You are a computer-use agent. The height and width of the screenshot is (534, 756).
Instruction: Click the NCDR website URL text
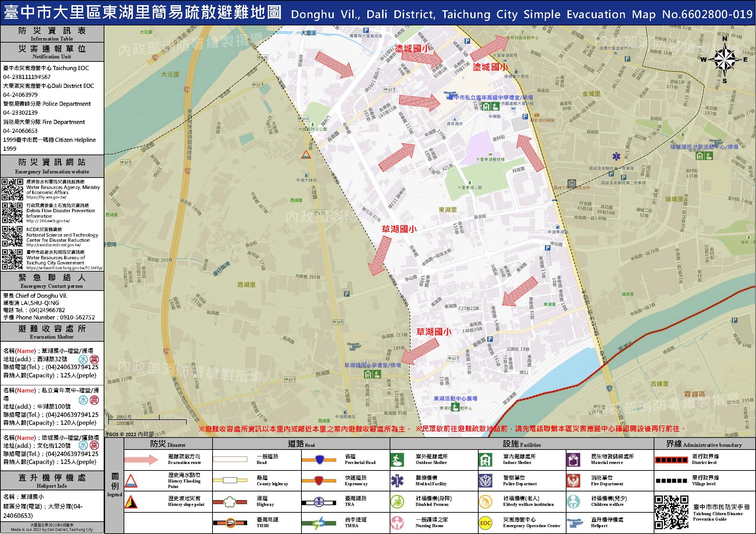coord(54,245)
